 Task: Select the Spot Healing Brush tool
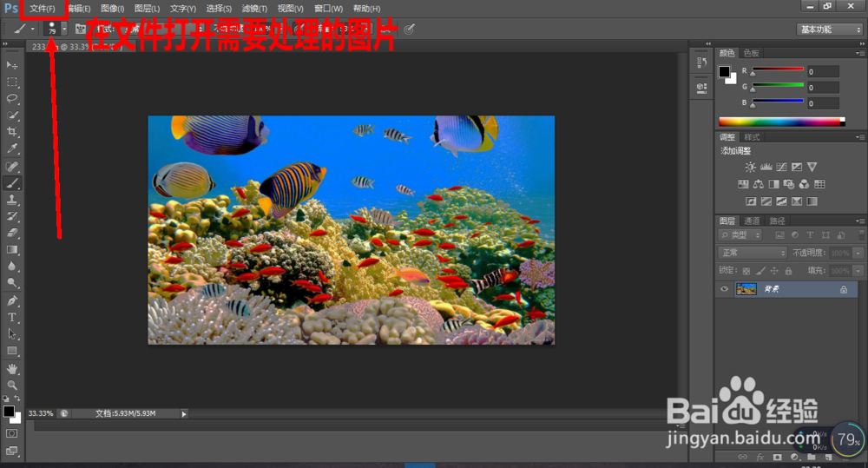(x=12, y=166)
